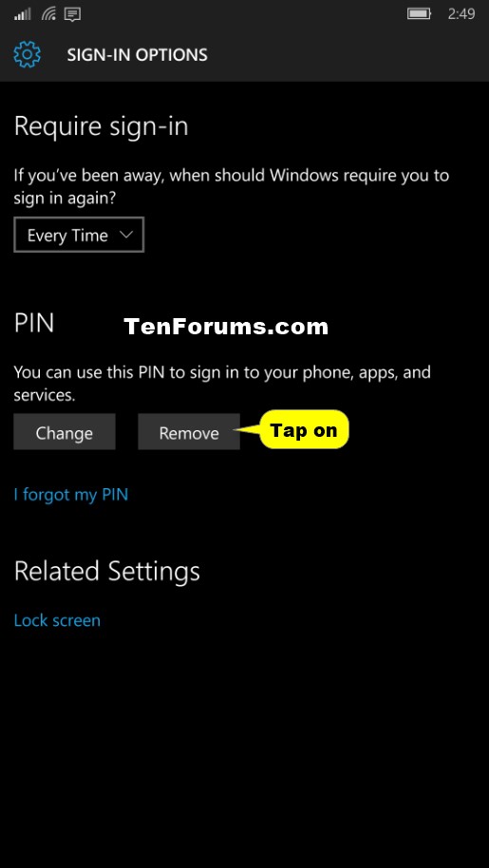Tap the Change PIN button
This screenshot has height=868, width=489.
65,432
